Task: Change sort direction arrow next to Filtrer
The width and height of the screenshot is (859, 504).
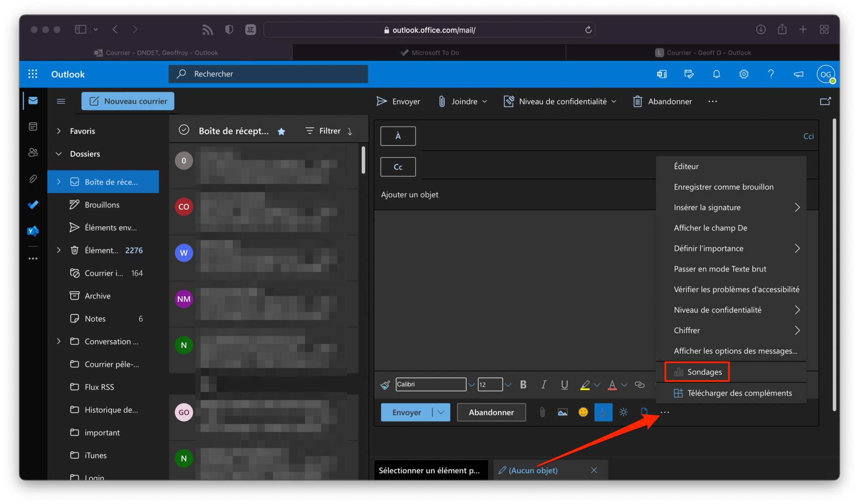Action: (350, 131)
